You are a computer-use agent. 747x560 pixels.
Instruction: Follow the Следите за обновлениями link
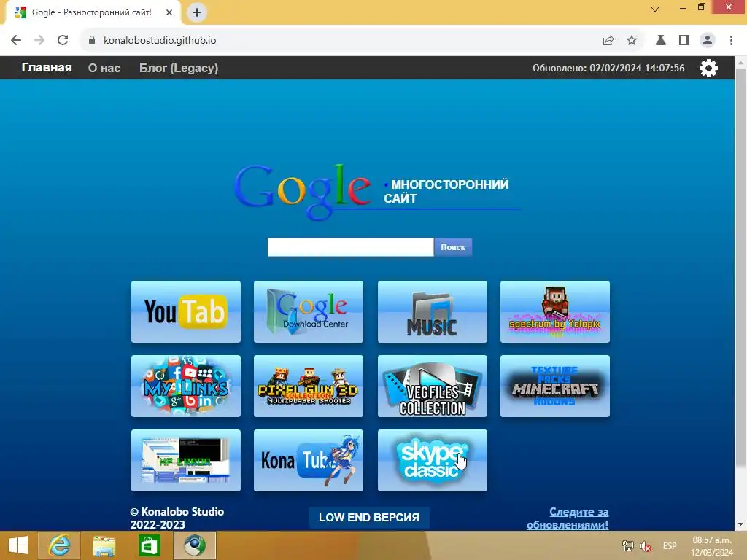568,518
